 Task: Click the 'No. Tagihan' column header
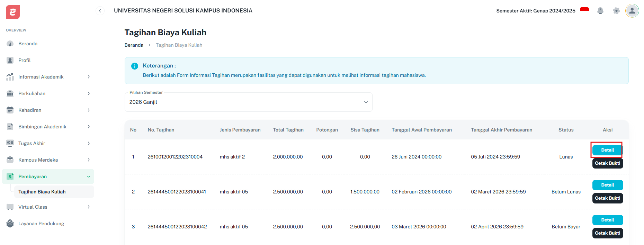161,130
